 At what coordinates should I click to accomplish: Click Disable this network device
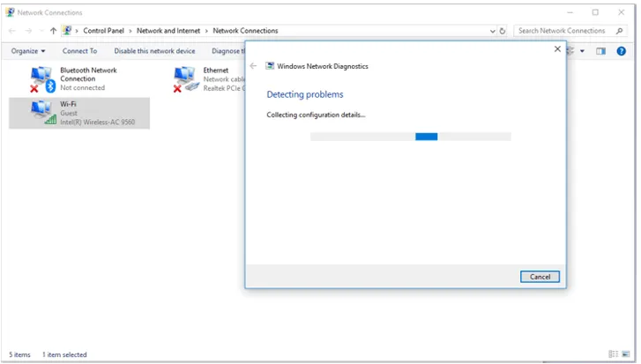[154, 51]
